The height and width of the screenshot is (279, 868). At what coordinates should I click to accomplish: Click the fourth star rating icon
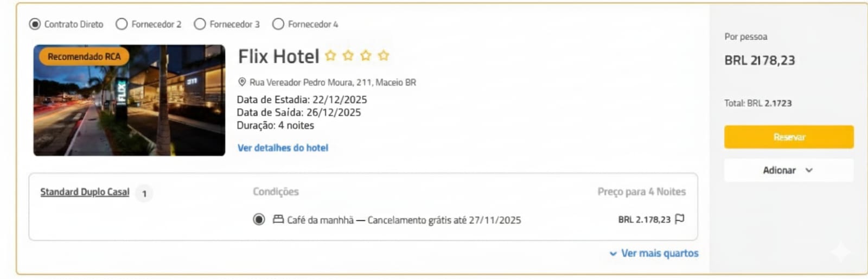tap(384, 55)
